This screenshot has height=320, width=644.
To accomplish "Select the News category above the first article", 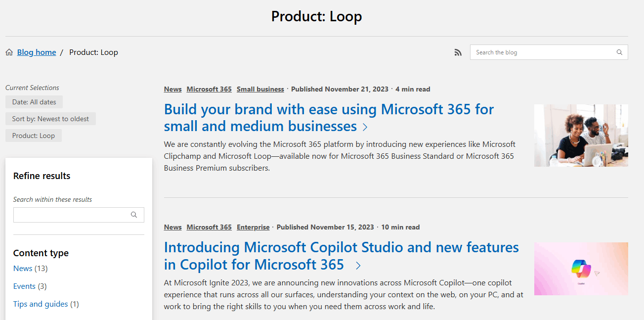I will click(x=172, y=89).
